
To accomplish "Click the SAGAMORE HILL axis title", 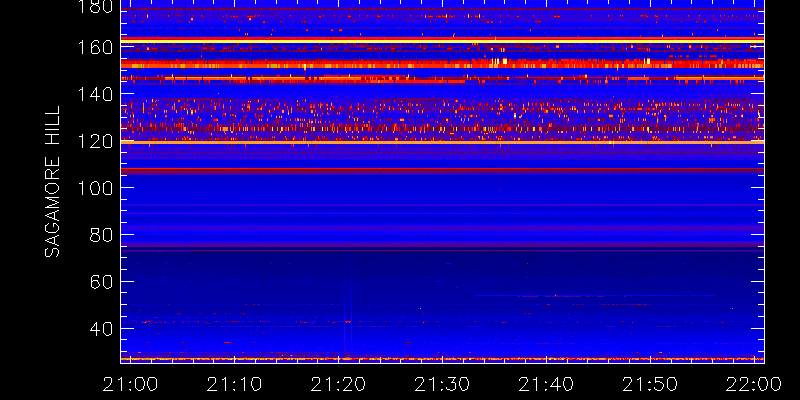I will (52, 182).
